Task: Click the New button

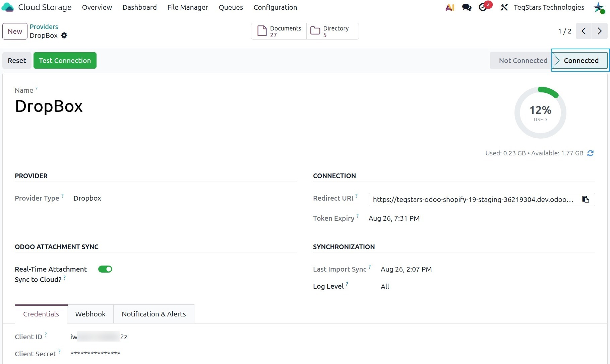Action: (x=15, y=31)
